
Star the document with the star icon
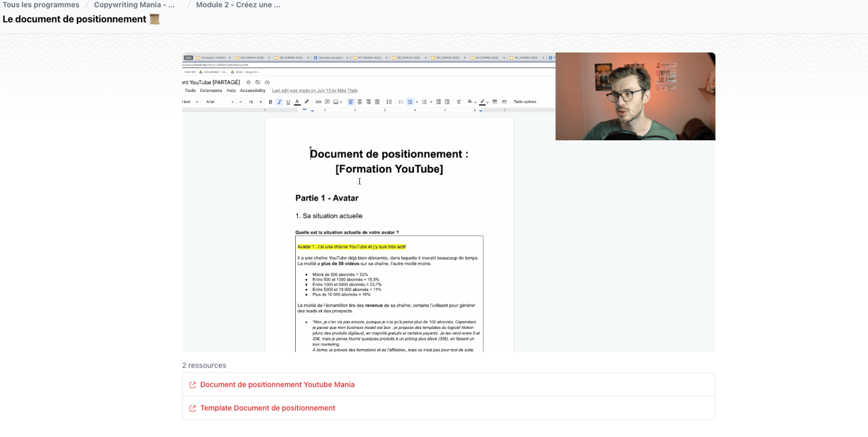click(x=248, y=83)
